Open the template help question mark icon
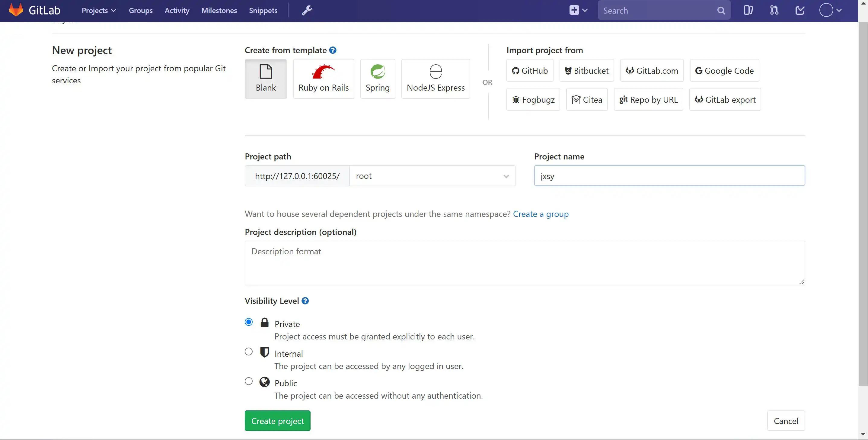This screenshot has width=868, height=440. [x=333, y=50]
